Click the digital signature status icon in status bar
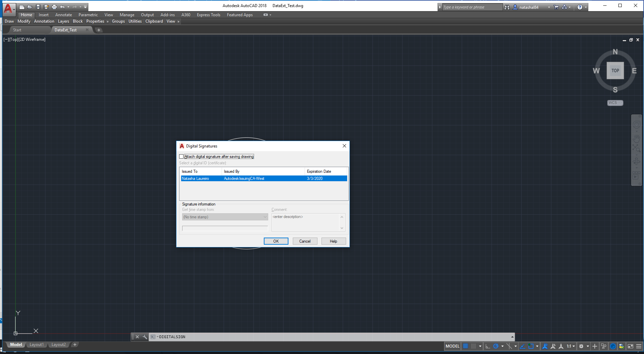The image size is (644, 354). 622,346
